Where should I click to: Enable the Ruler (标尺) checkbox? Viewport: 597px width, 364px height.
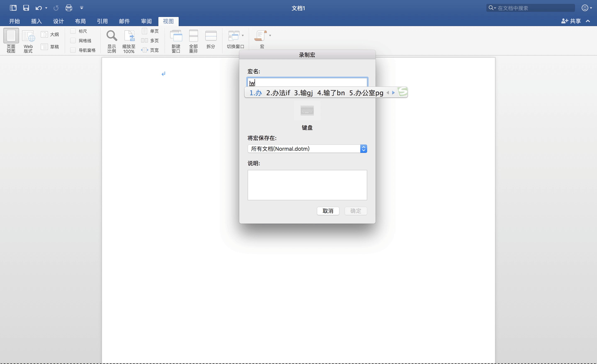pos(73,31)
